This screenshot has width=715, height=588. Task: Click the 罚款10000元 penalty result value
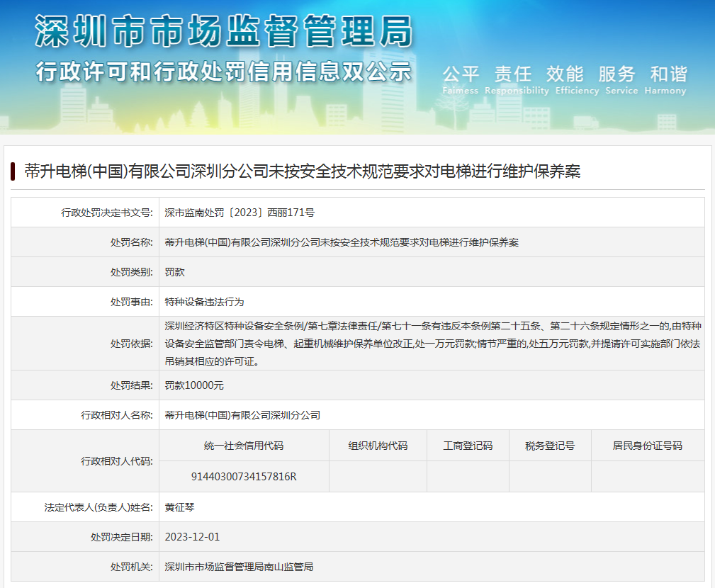tap(194, 385)
